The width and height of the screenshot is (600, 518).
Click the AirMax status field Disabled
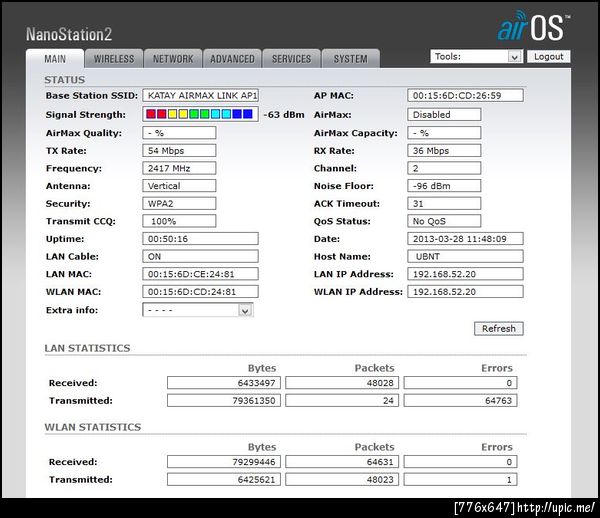(x=444, y=114)
